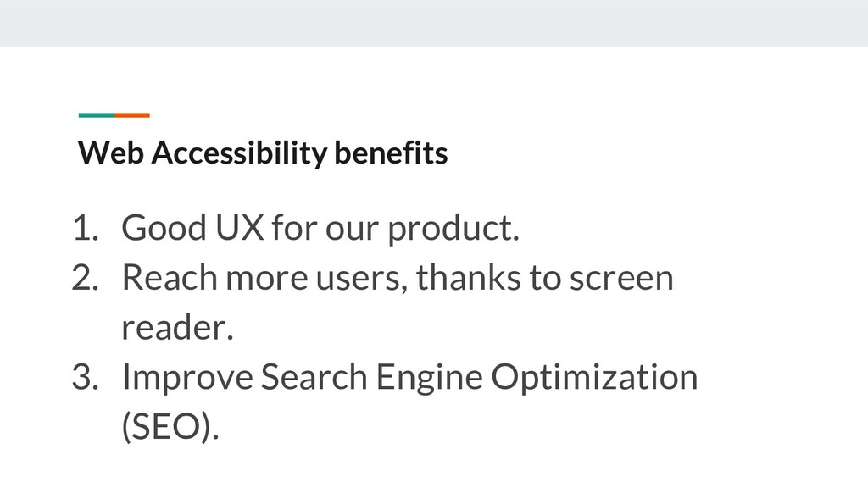Click the word 'Optimization' in third item
The image size is (868, 488).
pos(593,377)
